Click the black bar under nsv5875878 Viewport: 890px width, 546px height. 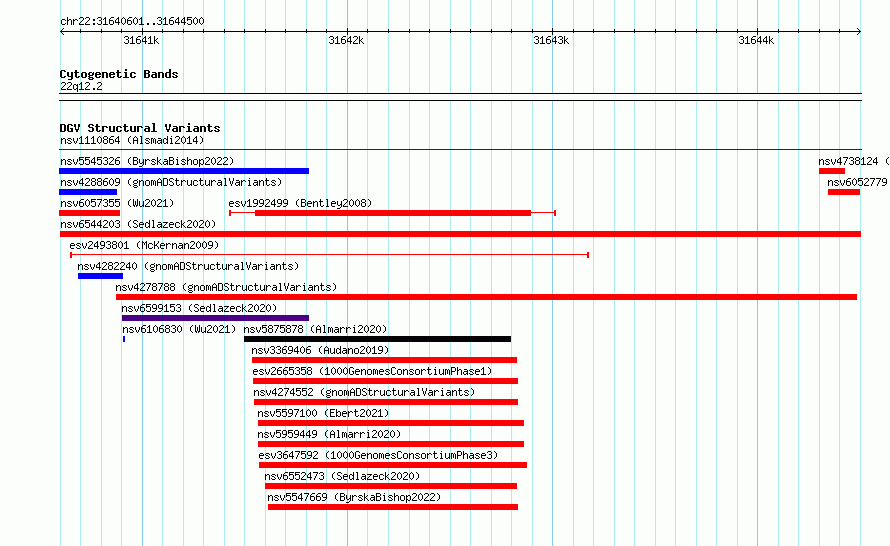[377, 339]
